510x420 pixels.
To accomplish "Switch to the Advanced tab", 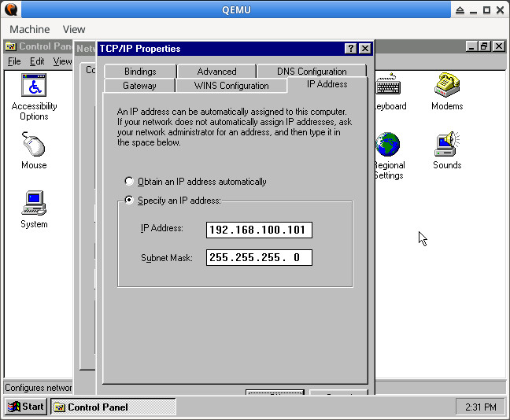I will 216,72.
